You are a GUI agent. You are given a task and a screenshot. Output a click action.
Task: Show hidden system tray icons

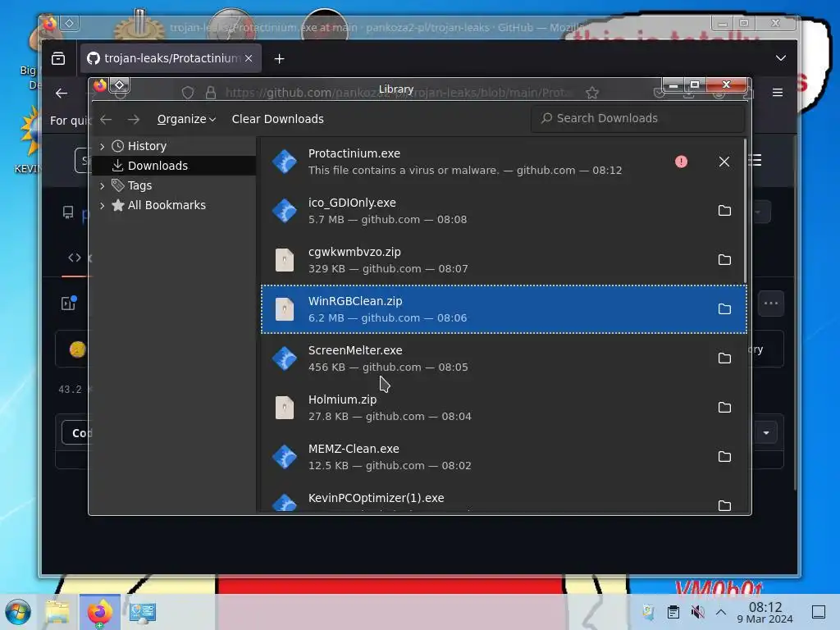[720, 612]
